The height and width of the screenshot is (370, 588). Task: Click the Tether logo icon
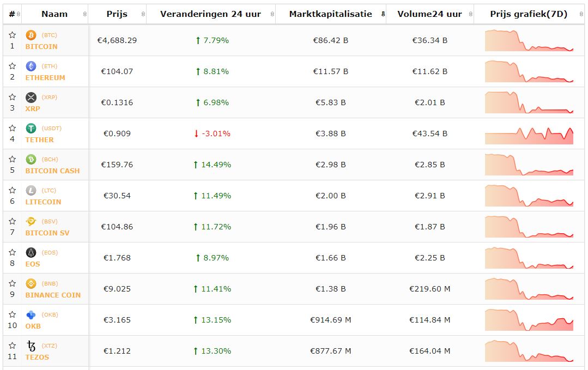[31, 129]
